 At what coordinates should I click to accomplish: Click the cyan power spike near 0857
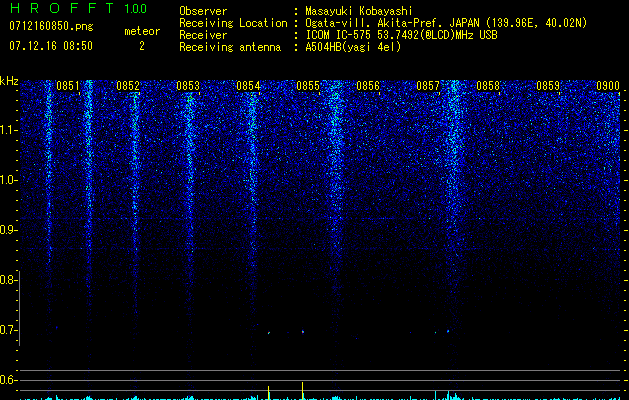[x=436, y=394]
